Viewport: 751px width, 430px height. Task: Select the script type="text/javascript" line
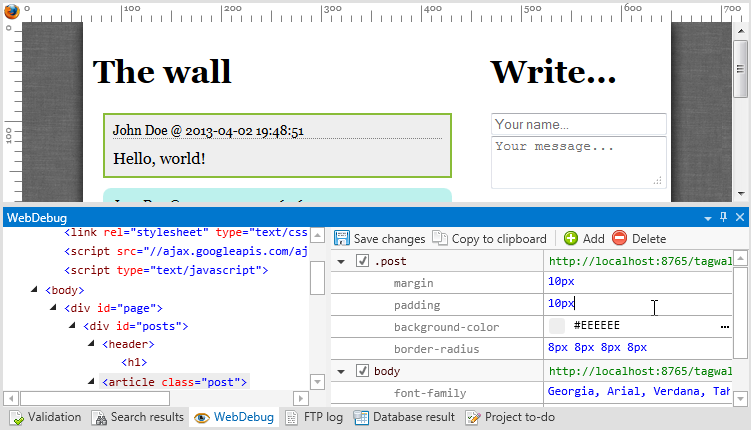(x=166, y=270)
